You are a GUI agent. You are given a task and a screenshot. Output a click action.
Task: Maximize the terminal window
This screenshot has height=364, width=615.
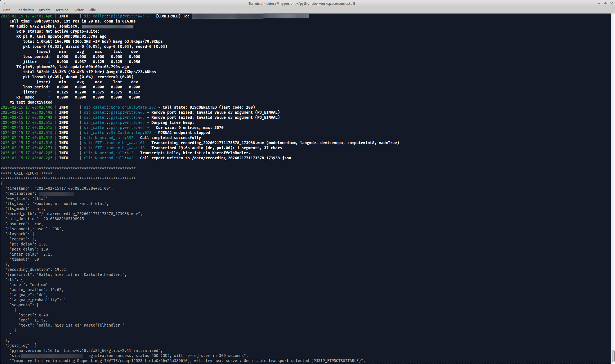605,3
